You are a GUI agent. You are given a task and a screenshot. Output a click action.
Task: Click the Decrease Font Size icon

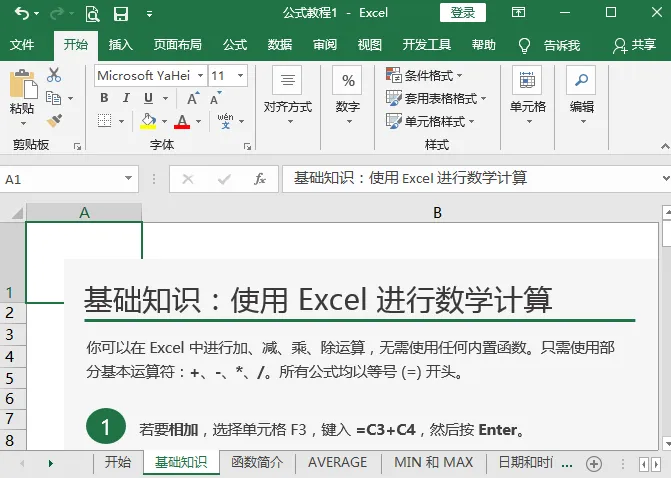tap(216, 98)
